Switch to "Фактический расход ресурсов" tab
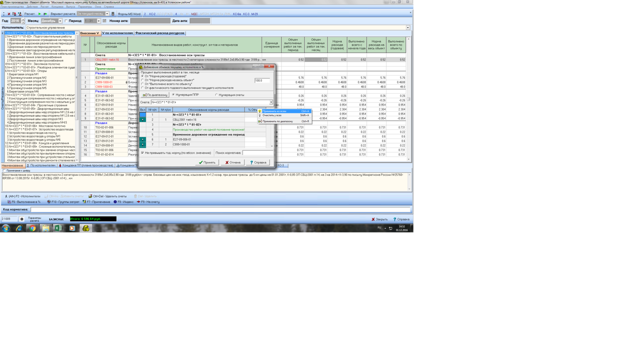 click(x=160, y=33)
